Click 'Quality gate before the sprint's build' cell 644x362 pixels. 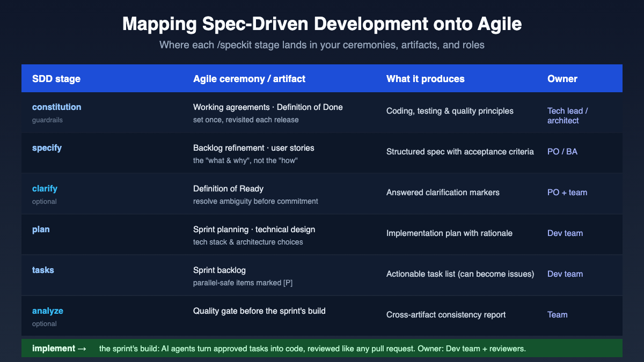coord(259,311)
